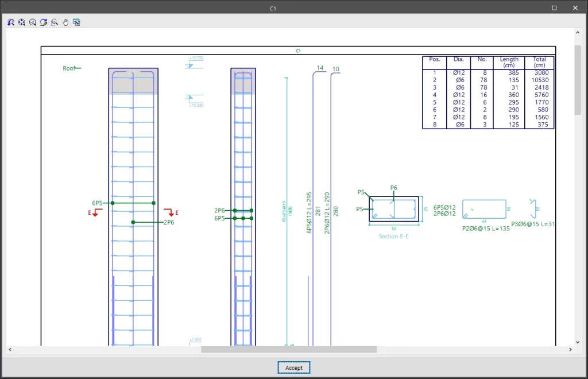
Task: Click the '14' hook dimension
Action: (x=320, y=68)
